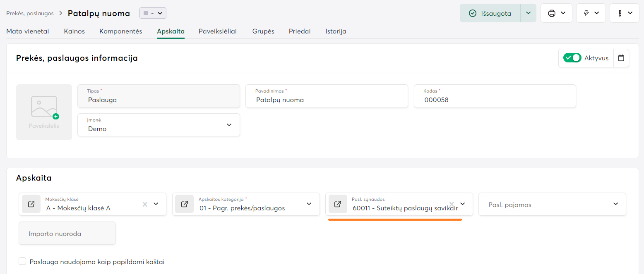Open linked record for Apskaitos kategorija
Image resolution: width=644 pixels, height=274 pixels.
click(x=185, y=204)
